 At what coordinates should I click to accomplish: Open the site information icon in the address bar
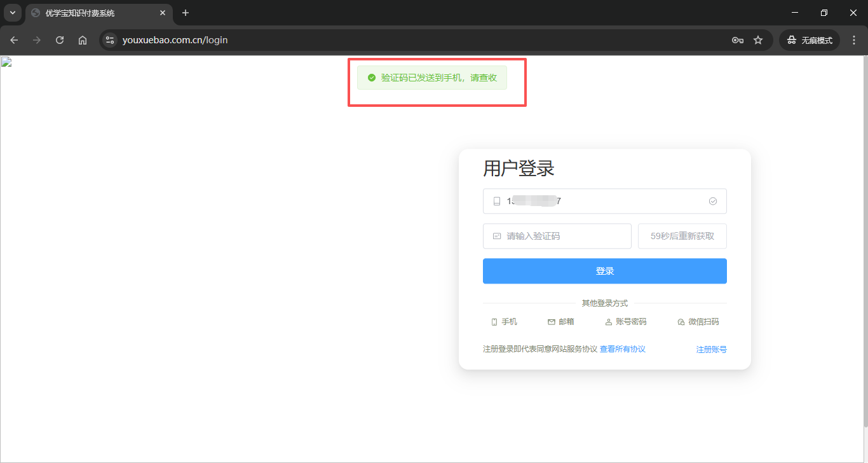coord(109,39)
